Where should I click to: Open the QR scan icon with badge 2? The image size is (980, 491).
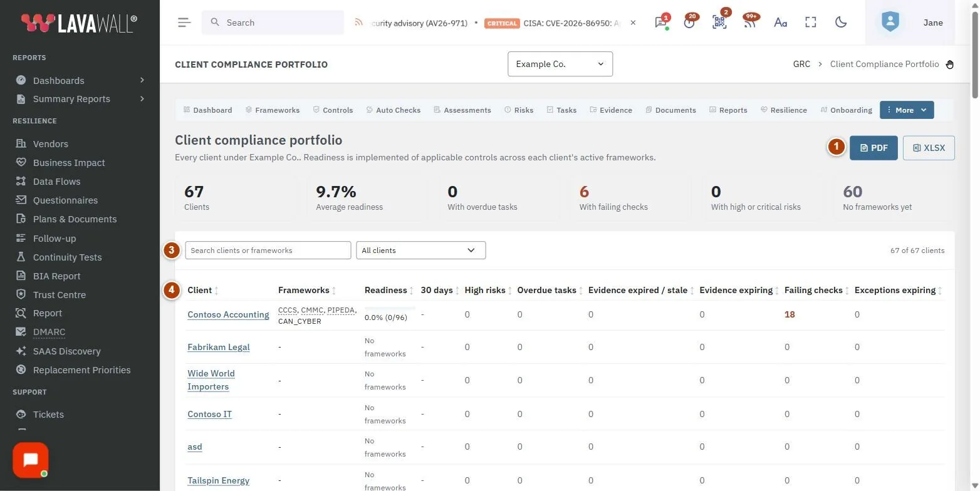[719, 23]
